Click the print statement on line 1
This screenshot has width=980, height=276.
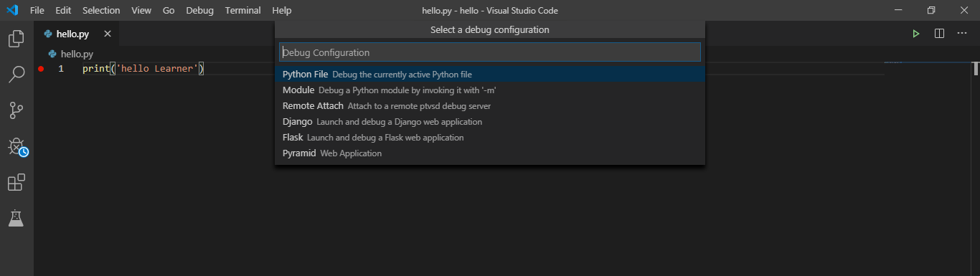click(143, 69)
